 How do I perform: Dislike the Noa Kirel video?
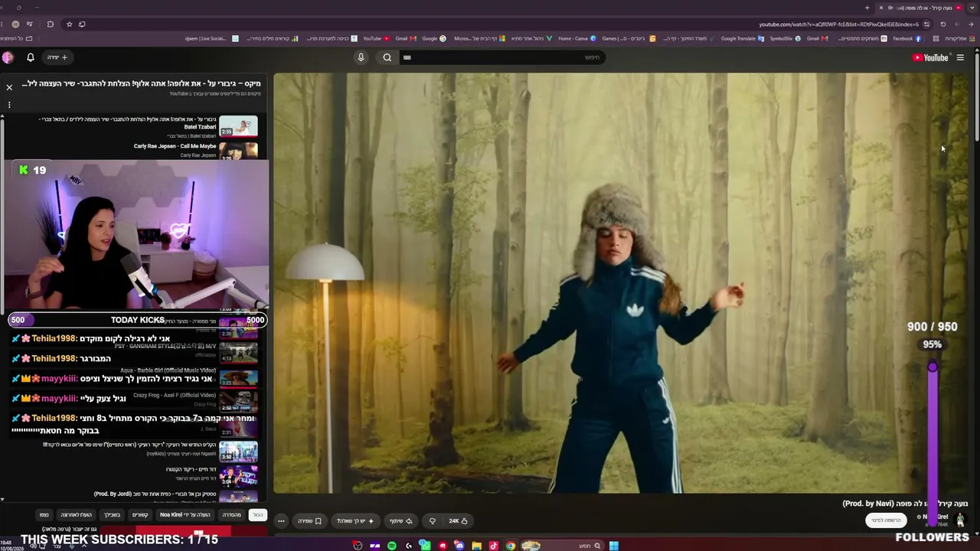coord(432,521)
